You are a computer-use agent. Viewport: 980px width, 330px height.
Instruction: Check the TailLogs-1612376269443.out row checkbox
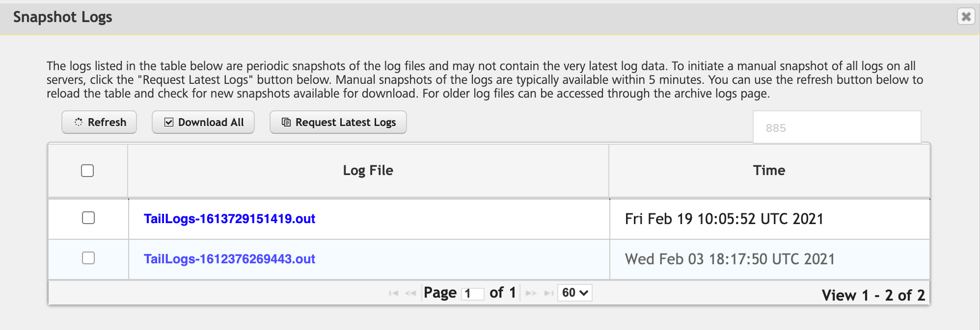(x=88, y=258)
